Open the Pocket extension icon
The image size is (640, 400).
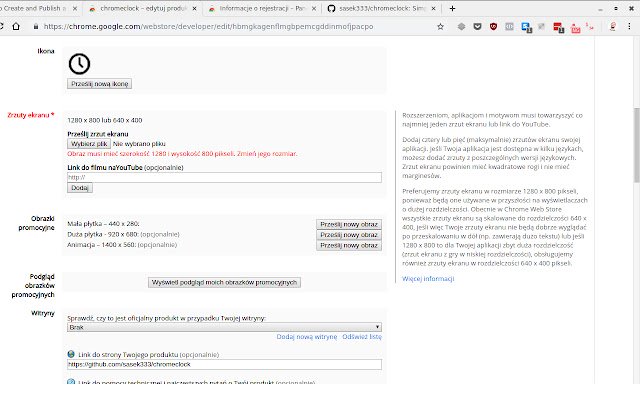pos(477,27)
